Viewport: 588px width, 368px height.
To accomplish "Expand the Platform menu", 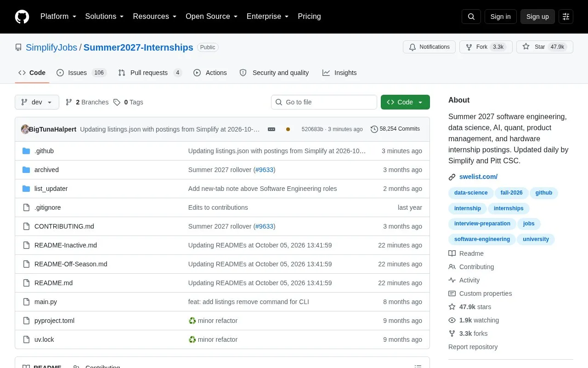I will pyautogui.click(x=58, y=17).
